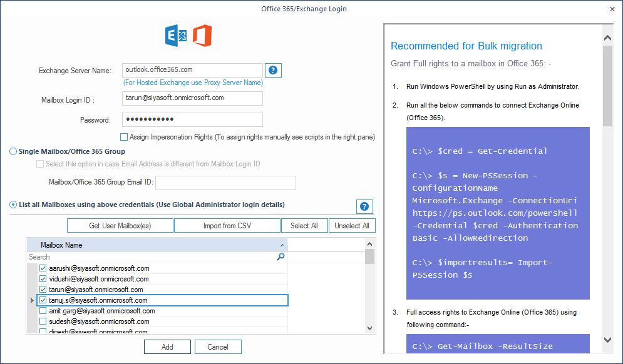The image size is (623, 364).
Task: Check dinesh@siyasoft.onmicrosoft.com mailbox
Action: click(43, 331)
